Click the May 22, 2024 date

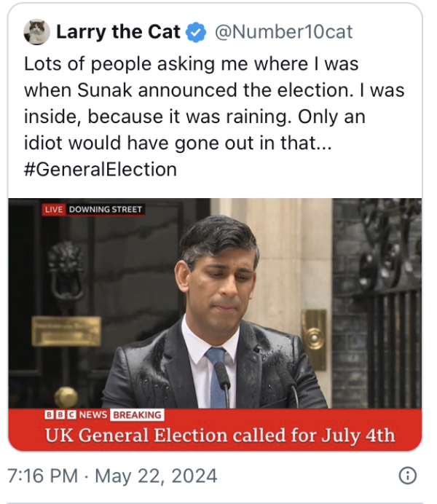click(156, 476)
